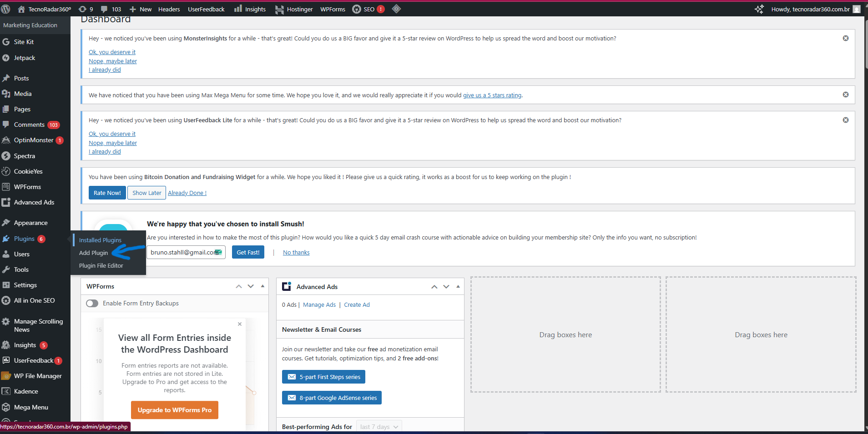Click the Upgrade to WPForms Pro button
868x434 pixels.
[x=174, y=410]
